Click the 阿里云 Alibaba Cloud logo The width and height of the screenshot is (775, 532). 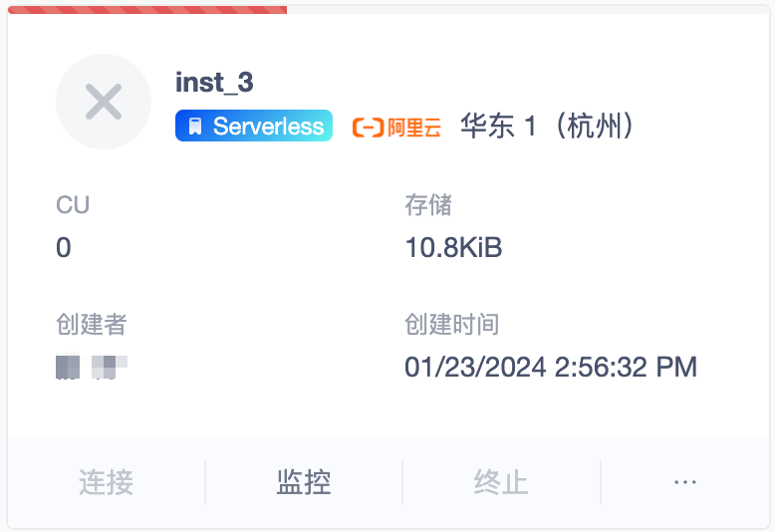pos(369,128)
